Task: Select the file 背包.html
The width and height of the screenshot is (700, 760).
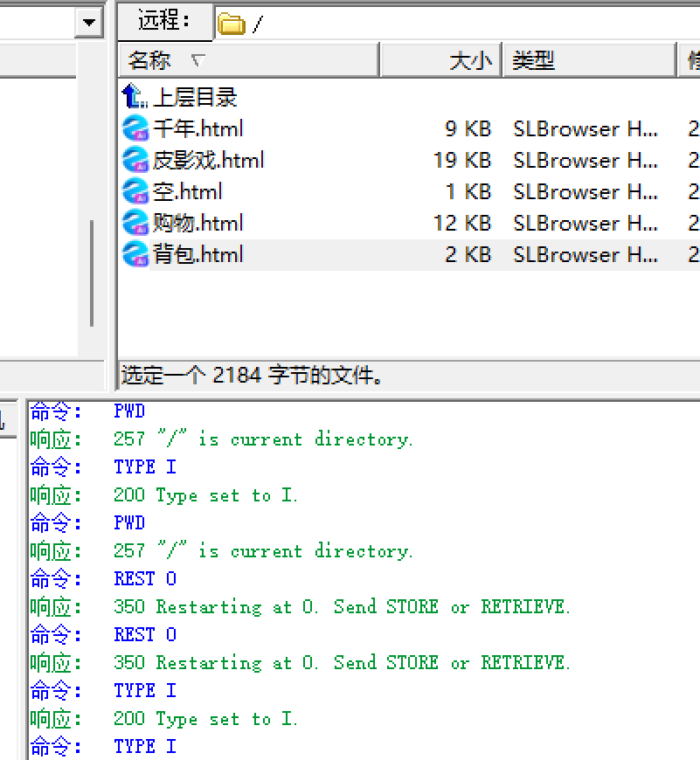Action: (x=198, y=255)
